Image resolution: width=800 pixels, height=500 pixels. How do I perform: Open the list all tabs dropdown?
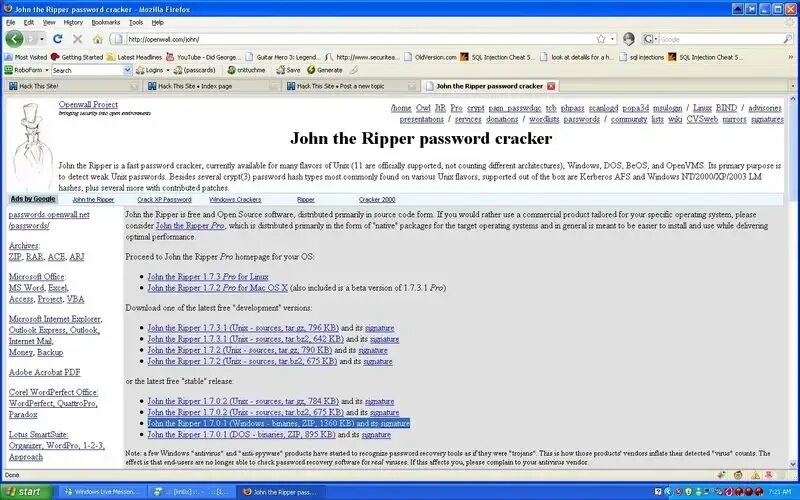tap(792, 86)
